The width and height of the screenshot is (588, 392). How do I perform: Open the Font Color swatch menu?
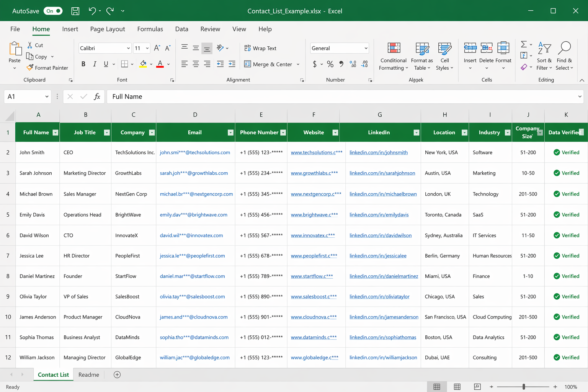[x=168, y=64]
